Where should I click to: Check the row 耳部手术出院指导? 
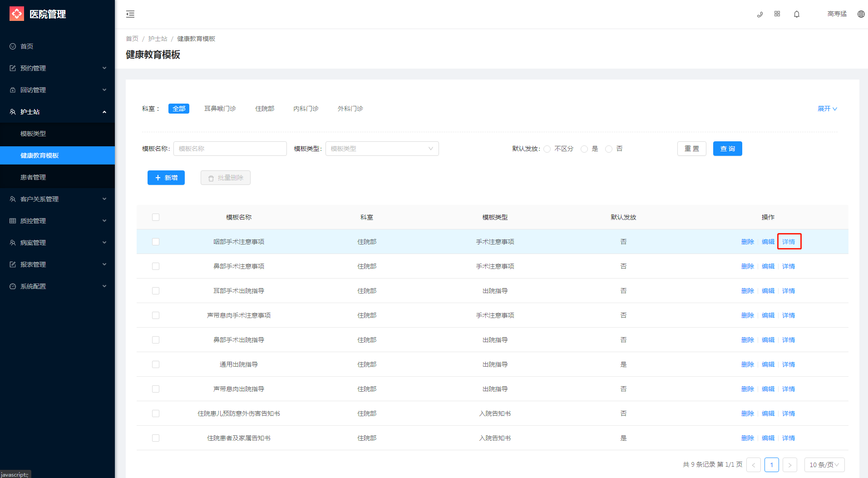(156, 291)
